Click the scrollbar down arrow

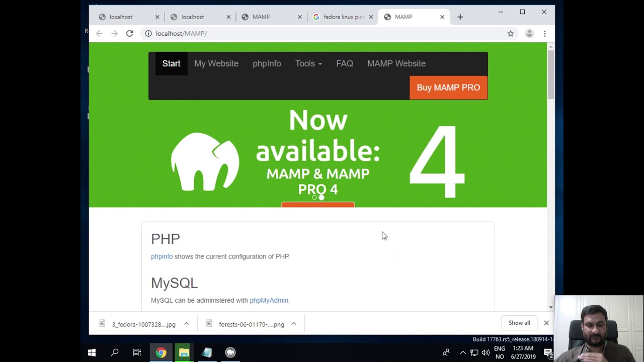point(551,307)
